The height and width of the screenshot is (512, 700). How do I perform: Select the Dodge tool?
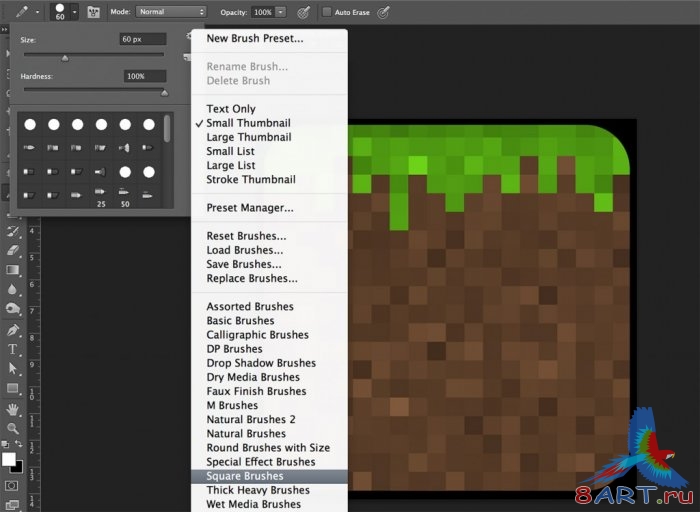pos(12,308)
